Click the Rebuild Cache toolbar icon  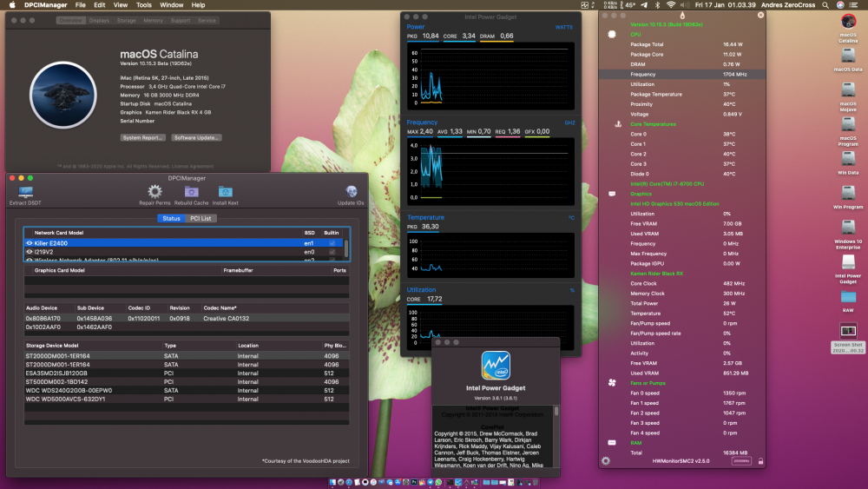[x=192, y=192]
